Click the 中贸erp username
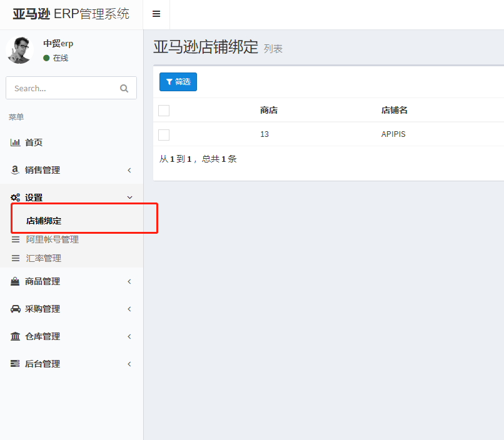This screenshot has width=504, height=440. coord(58,43)
